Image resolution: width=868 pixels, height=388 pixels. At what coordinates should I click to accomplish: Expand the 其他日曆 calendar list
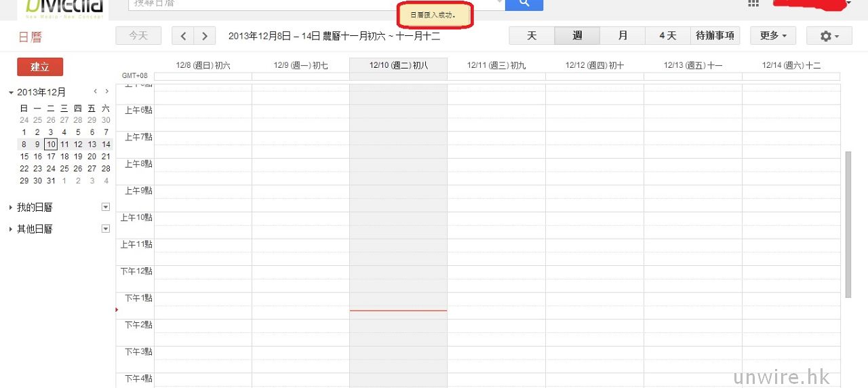(x=11, y=229)
